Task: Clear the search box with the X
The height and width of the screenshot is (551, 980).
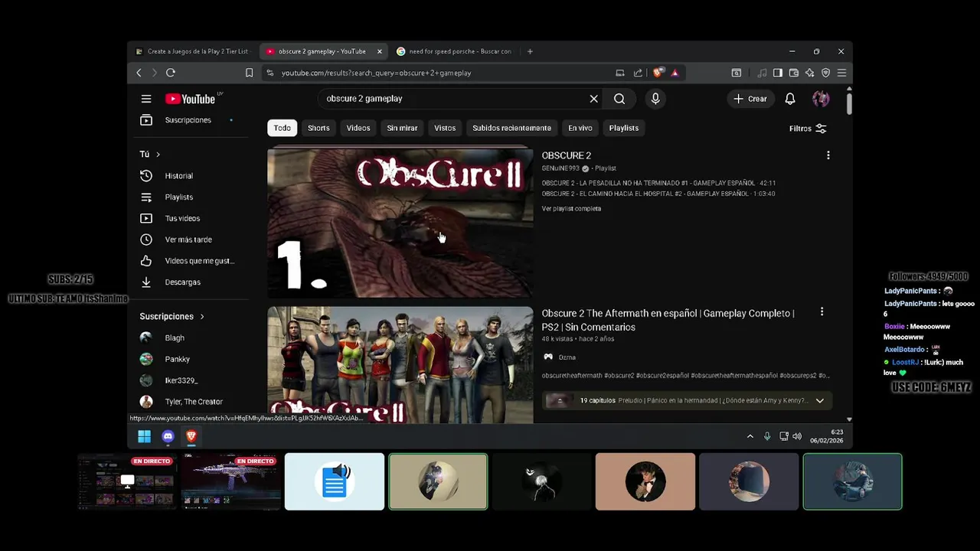Action: pos(593,99)
